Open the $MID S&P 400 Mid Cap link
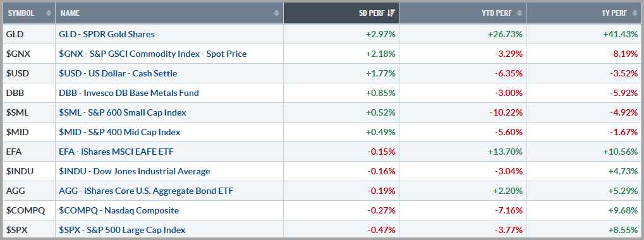The image size is (644, 240). 119,132
